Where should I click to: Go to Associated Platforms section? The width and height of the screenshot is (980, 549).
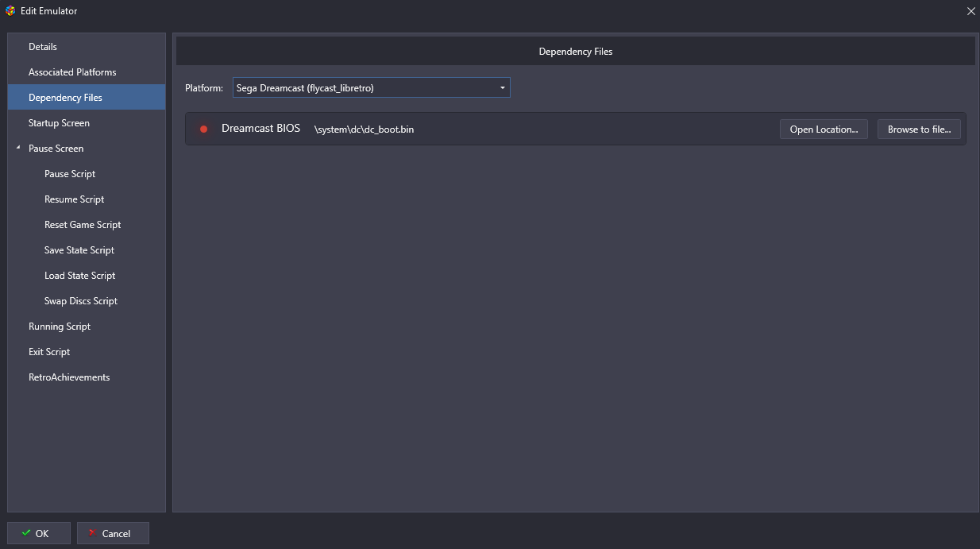(87, 72)
